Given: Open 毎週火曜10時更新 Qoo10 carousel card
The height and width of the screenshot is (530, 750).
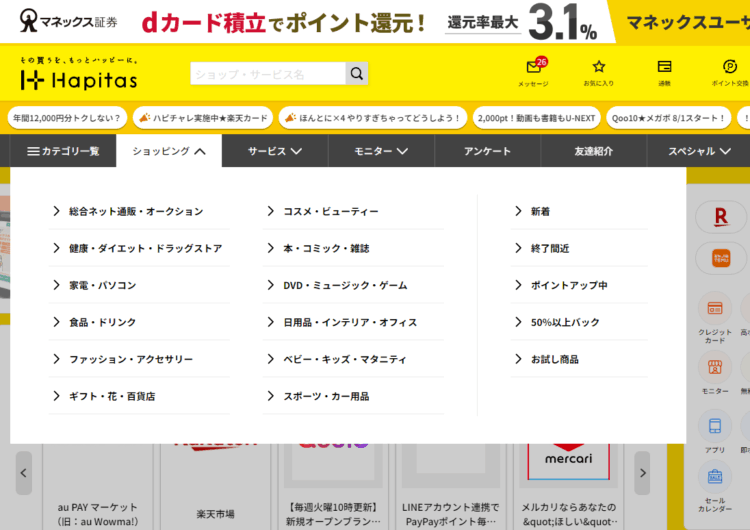Looking at the screenshot, I should tap(333, 486).
